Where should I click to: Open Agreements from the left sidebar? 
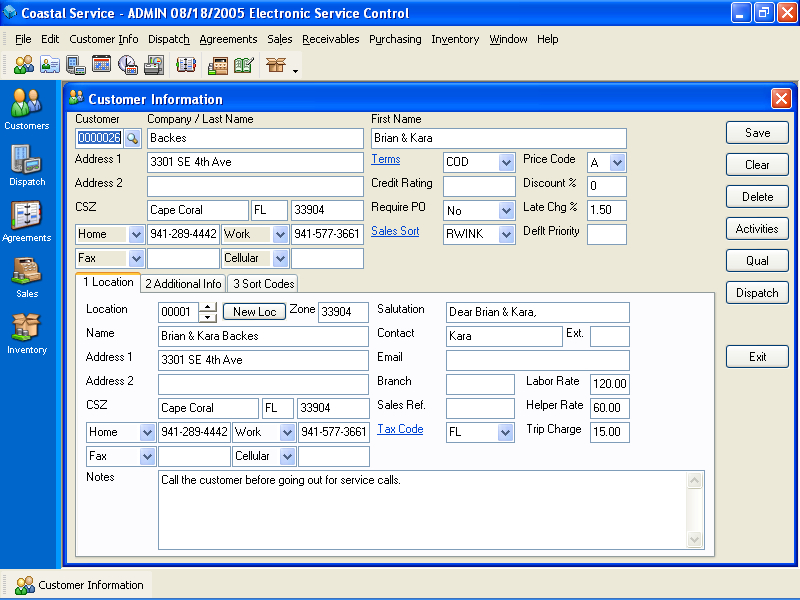point(27,221)
